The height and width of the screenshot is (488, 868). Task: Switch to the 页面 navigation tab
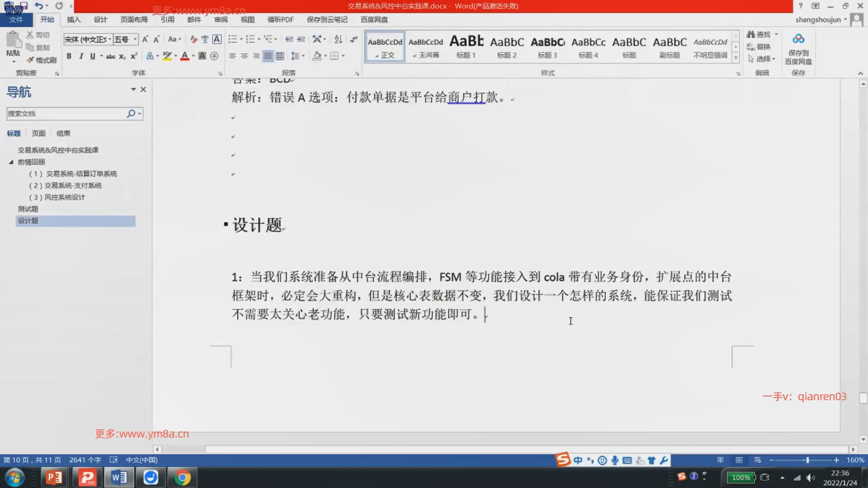[x=38, y=133]
